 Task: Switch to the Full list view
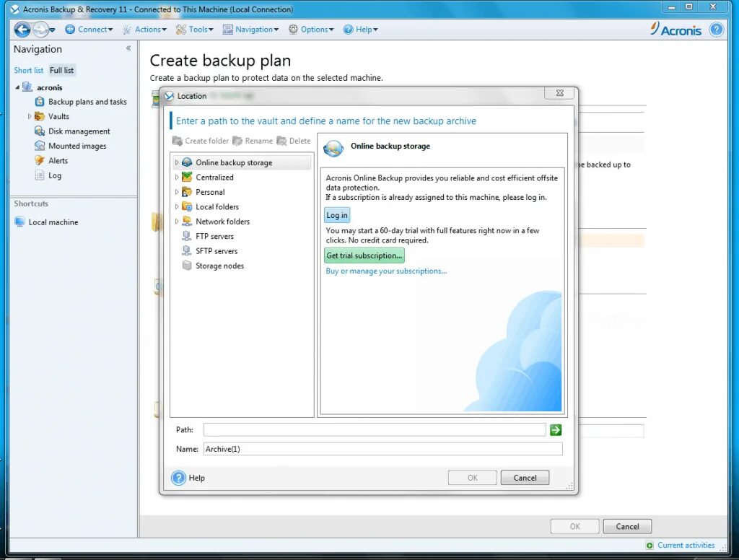click(62, 70)
